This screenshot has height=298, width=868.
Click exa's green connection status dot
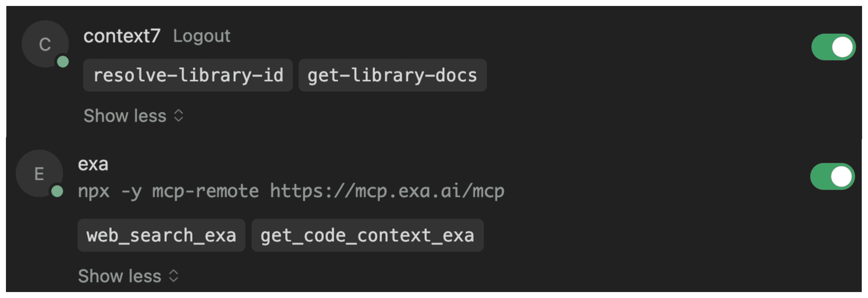tap(57, 191)
